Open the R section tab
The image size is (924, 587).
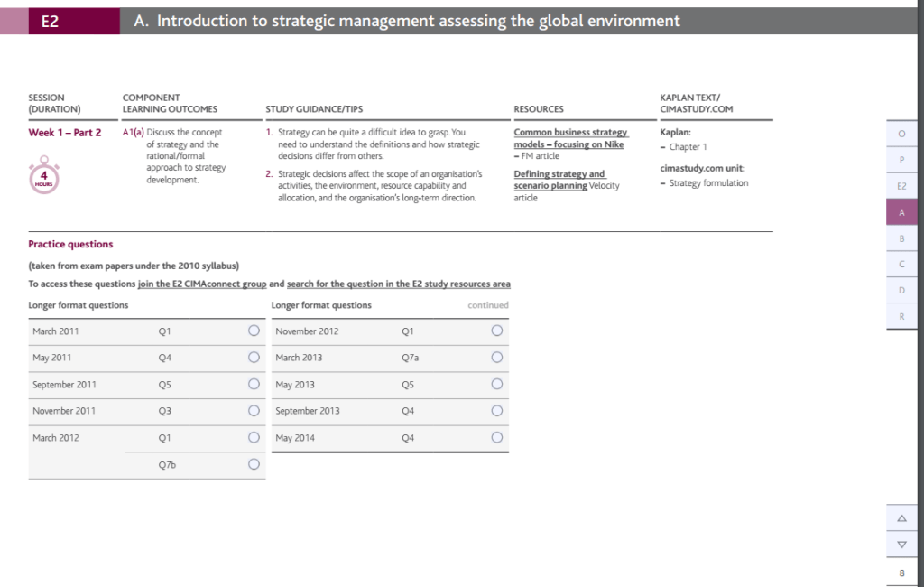[x=901, y=315]
